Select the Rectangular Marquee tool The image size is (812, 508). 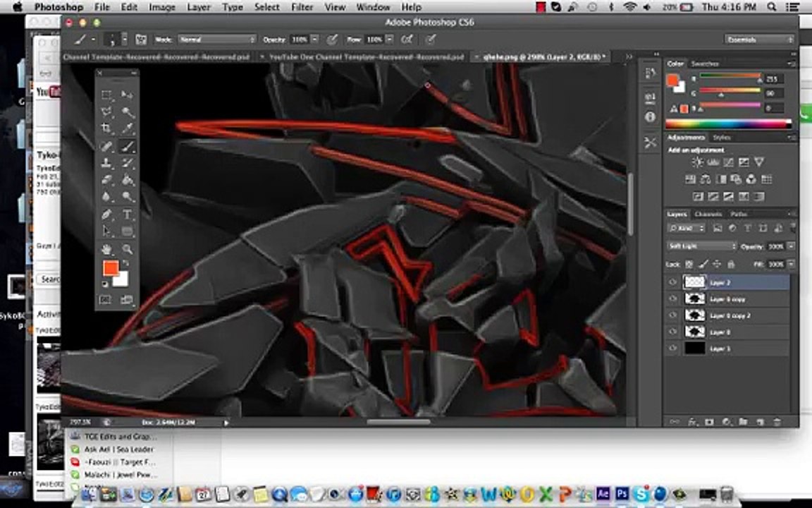[106, 95]
